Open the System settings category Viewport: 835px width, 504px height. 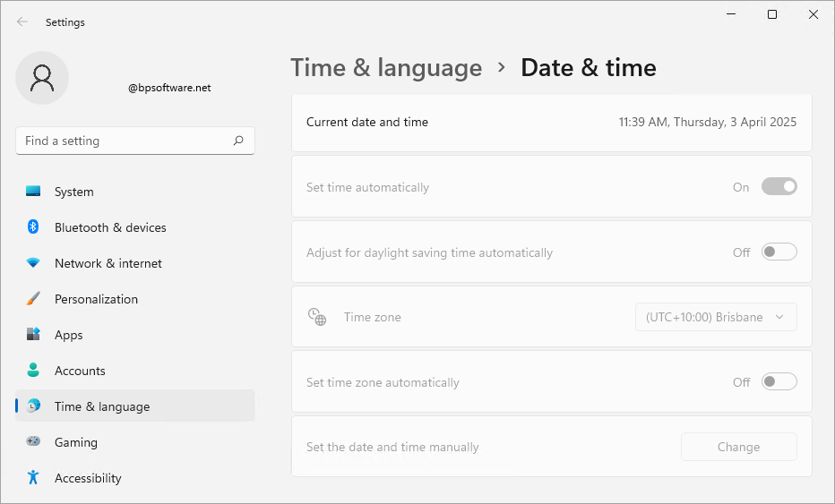pos(135,192)
